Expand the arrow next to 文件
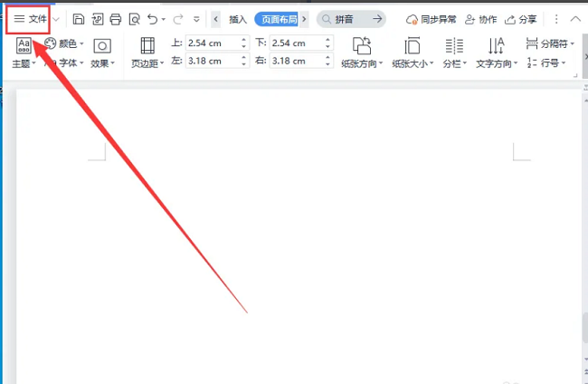This screenshot has height=384, width=588. click(56, 19)
